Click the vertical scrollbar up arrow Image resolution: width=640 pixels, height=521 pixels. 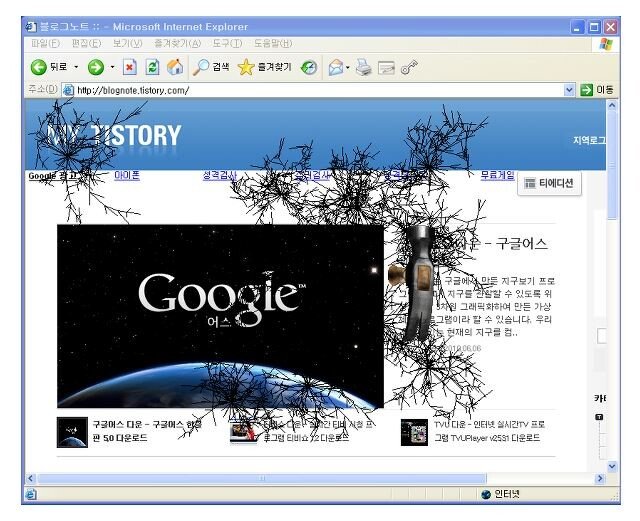[x=611, y=105]
